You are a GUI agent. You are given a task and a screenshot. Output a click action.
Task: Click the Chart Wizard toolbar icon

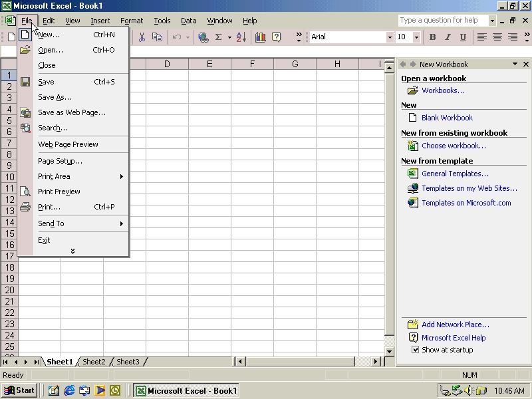tap(261, 37)
